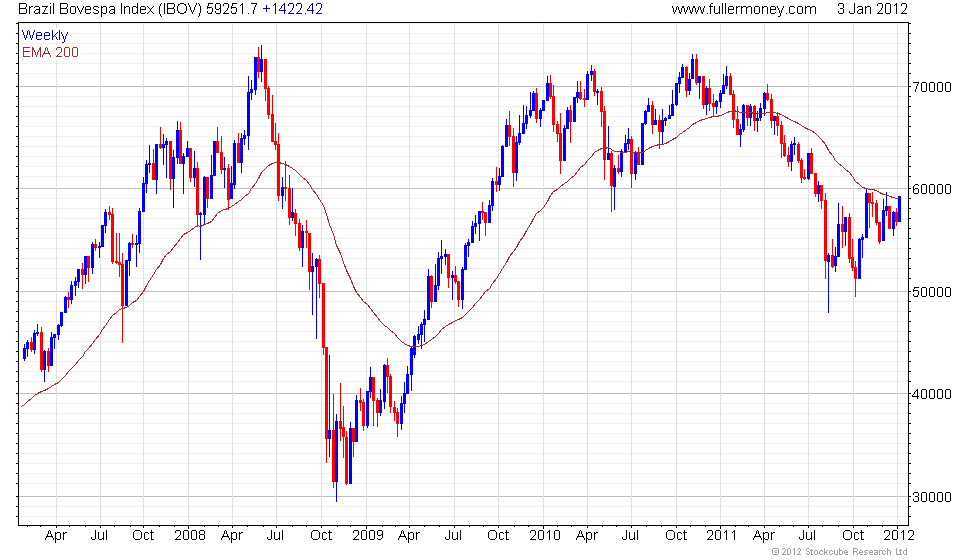Click the Brazil Bovespa Index (IBOV) title
The height and width of the screenshot is (560, 960).
pos(110,9)
